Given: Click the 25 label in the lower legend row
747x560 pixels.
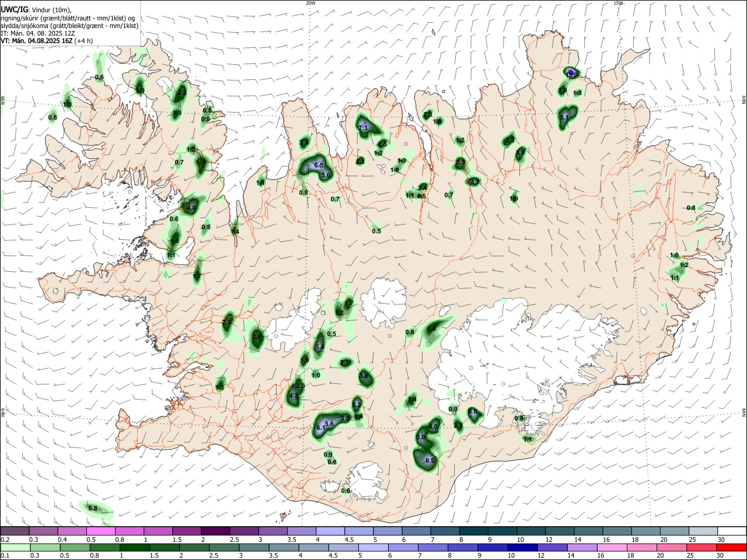Looking at the screenshot, I should click(692, 556).
